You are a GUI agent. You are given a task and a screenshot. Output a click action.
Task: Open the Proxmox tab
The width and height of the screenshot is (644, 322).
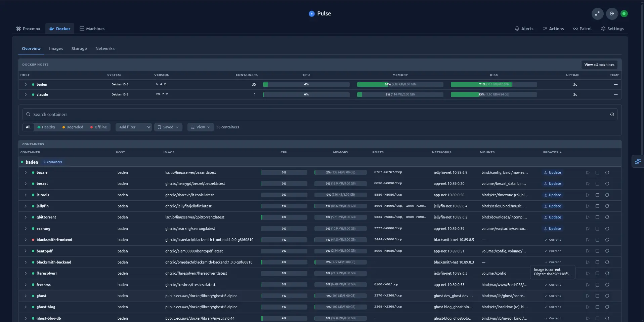pyautogui.click(x=28, y=29)
